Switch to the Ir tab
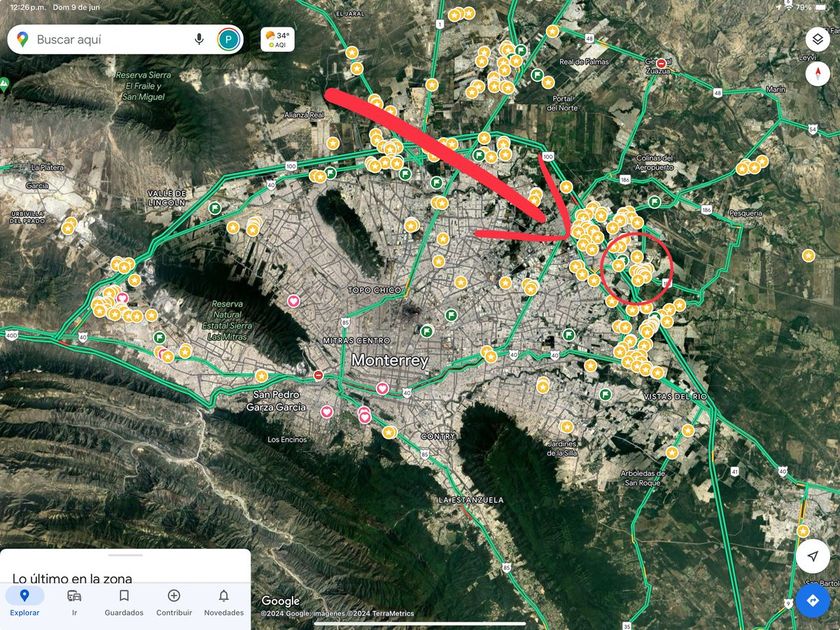 tap(74, 603)
